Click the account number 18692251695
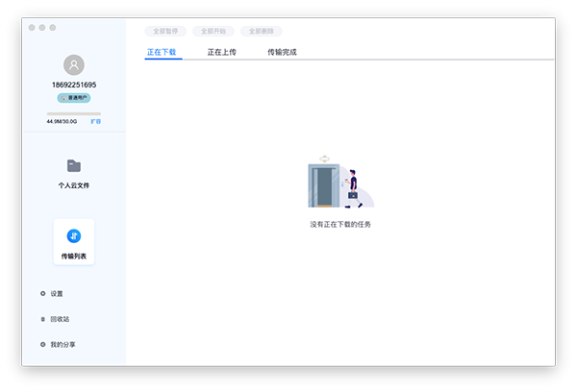The width and height of the screenshot is (577, 392). pyautogui.click(x=74, y=85)
